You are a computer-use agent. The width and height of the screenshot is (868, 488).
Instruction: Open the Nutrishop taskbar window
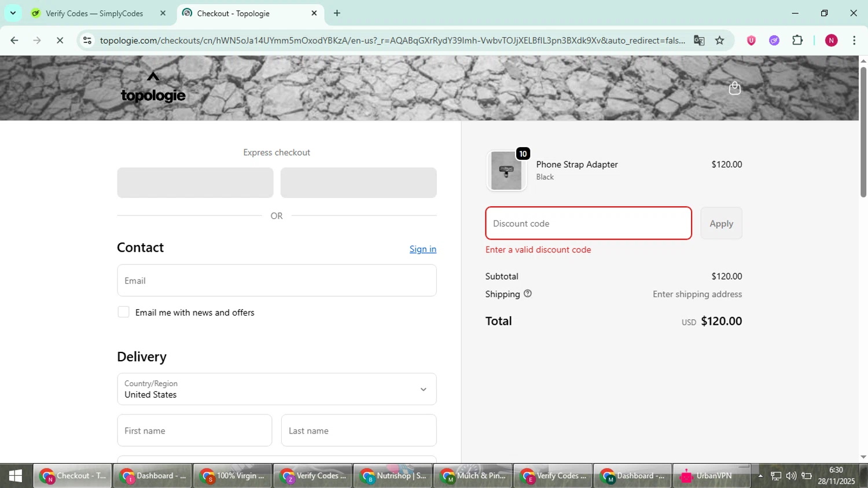(x=392, y=476)
